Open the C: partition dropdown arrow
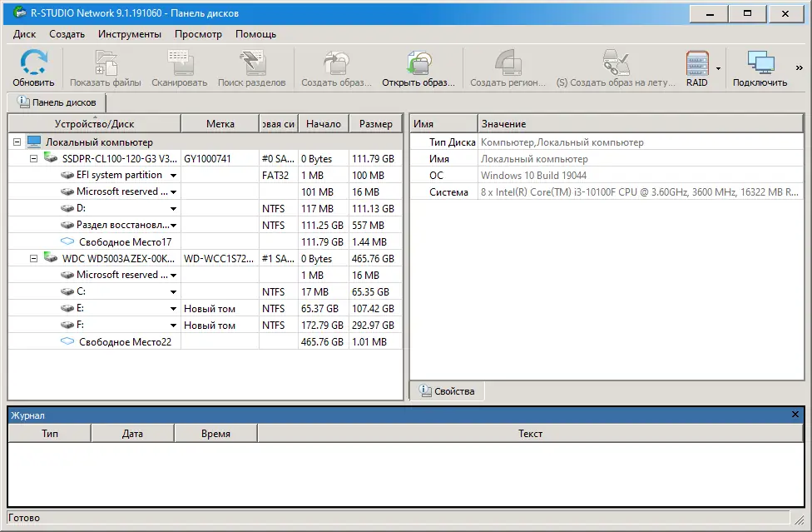The height and width of the screenshot is (532, 812). tap(174, 292)
